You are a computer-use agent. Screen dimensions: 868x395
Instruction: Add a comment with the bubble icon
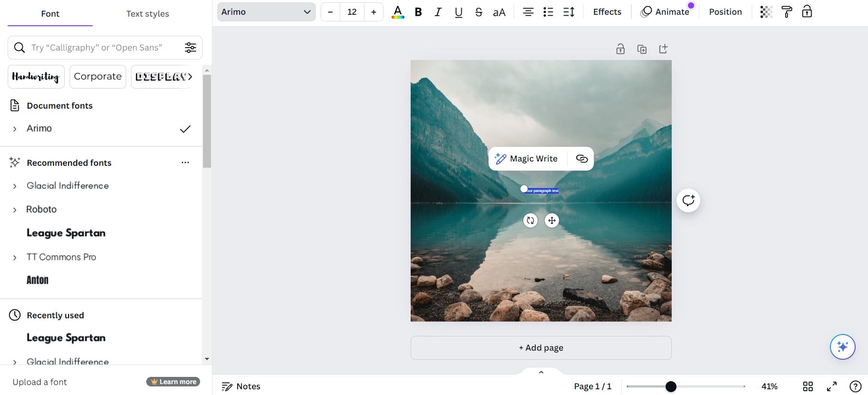(x=688, y=201)
